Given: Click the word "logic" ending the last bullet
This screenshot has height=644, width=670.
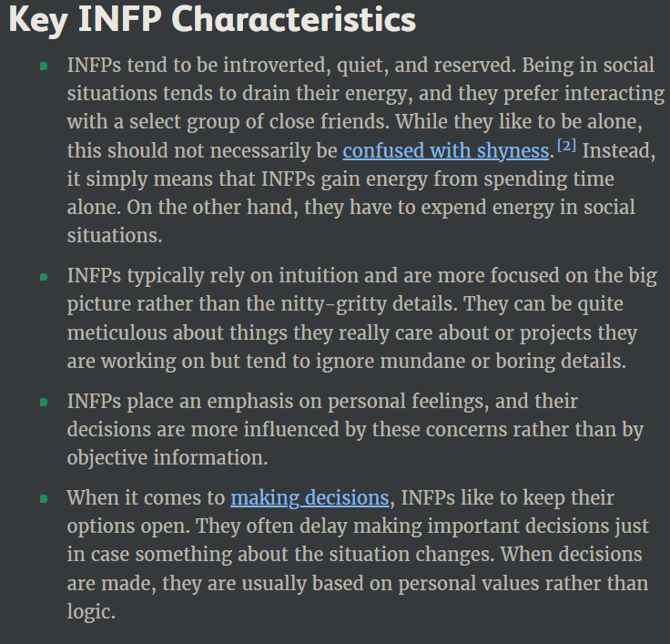Looking at the screenshot, I should click(91, 612).
